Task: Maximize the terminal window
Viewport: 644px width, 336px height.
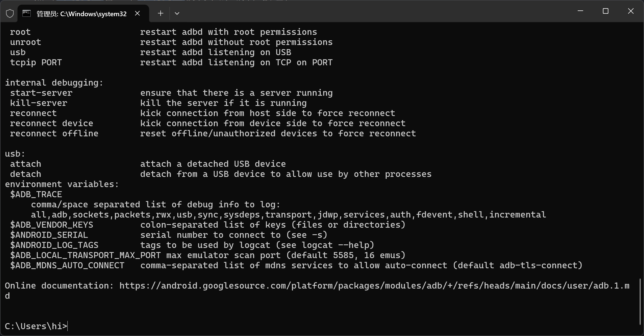Action: point(606,11)
